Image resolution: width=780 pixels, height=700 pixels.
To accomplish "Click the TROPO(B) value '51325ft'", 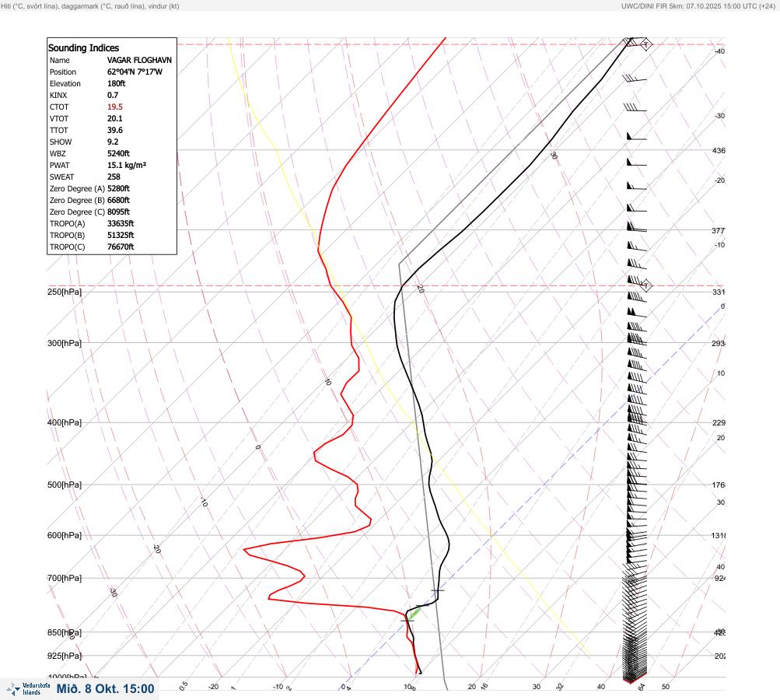I will [x=121, y=235].
